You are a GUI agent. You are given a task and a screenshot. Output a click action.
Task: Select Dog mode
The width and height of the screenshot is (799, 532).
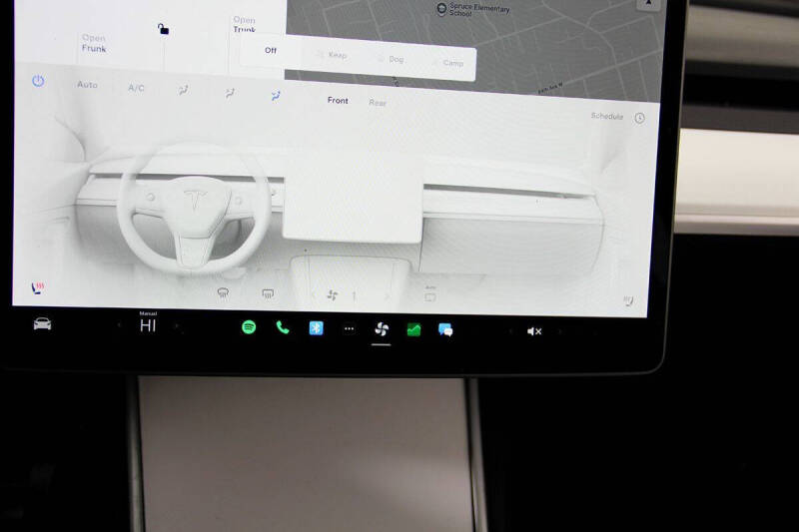coord(392,59)
